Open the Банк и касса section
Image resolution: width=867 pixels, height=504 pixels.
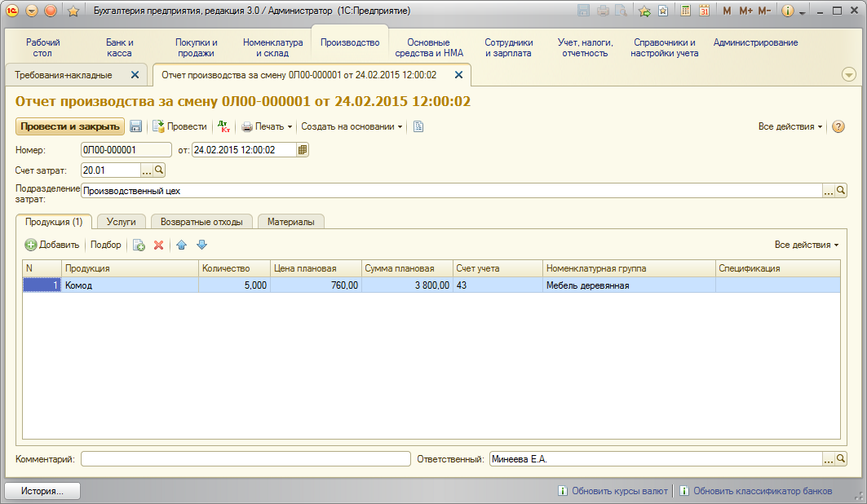119,47
